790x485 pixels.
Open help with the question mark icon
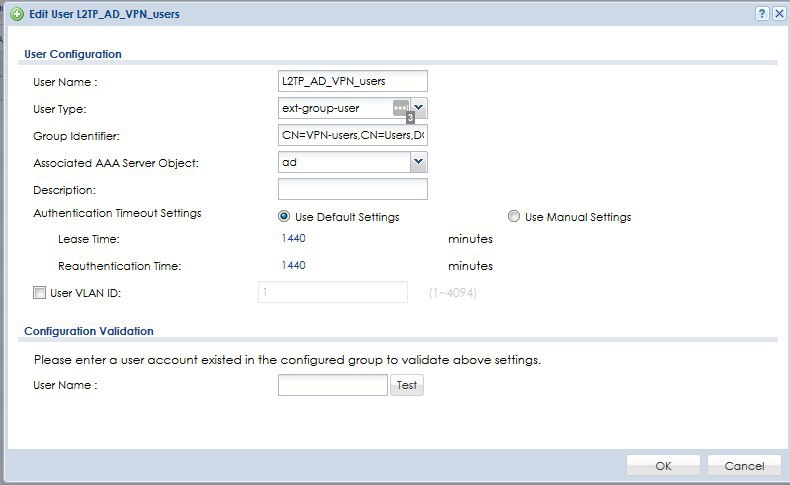click(763, 14)
